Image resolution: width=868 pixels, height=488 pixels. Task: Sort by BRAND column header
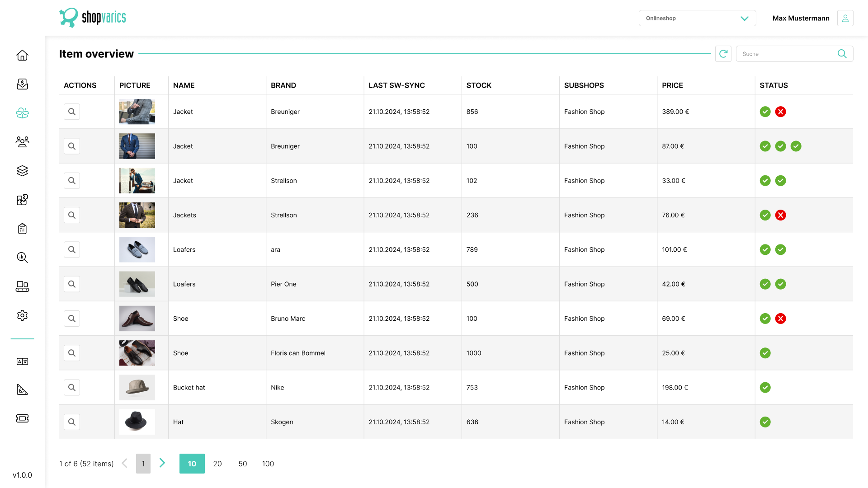[283, 85]
